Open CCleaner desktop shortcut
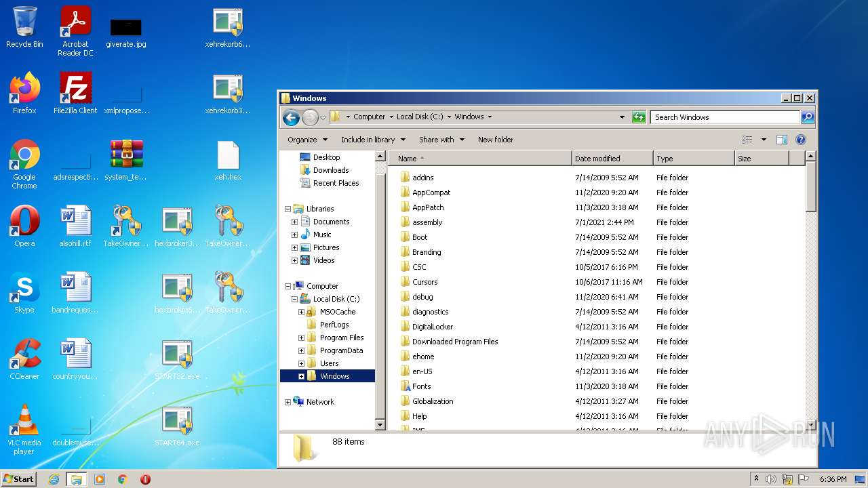 pyautogui.click(x=24, y=359)
